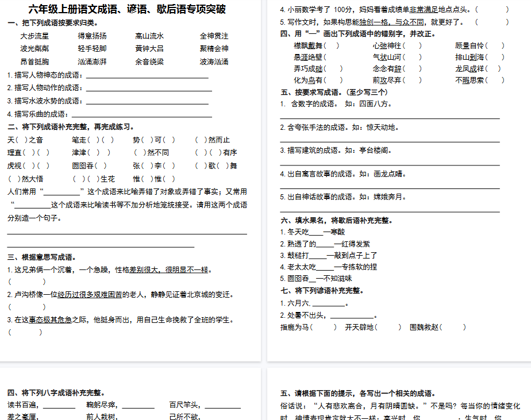Click the idiom 悬涯绝壁
This screenshot has height=420, width=531.
[308, 57]
